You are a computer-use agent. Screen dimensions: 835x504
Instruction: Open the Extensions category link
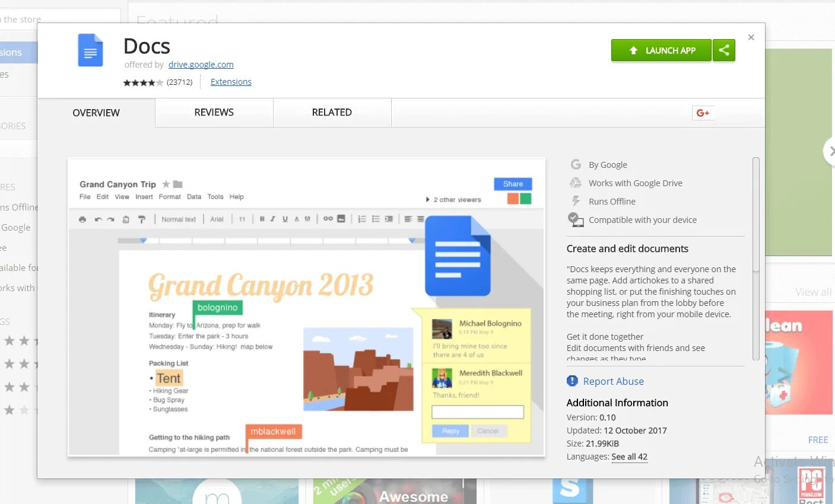point(231,82)
